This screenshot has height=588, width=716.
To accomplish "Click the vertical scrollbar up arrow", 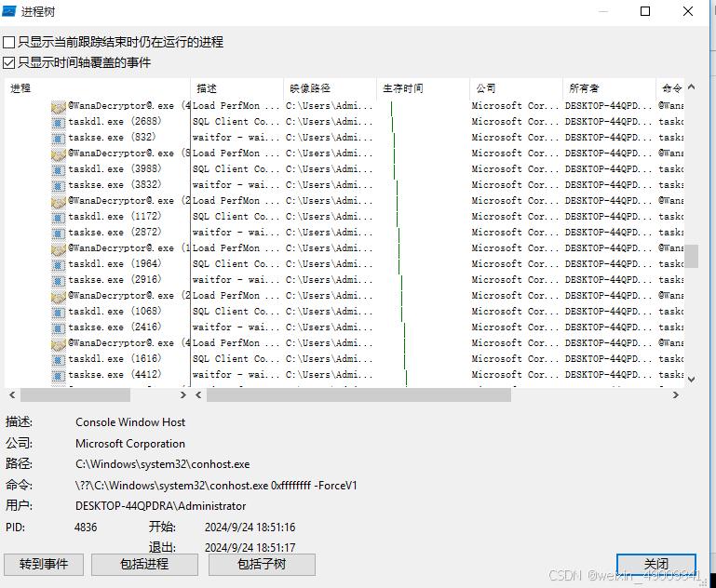I will click(692, 87).
